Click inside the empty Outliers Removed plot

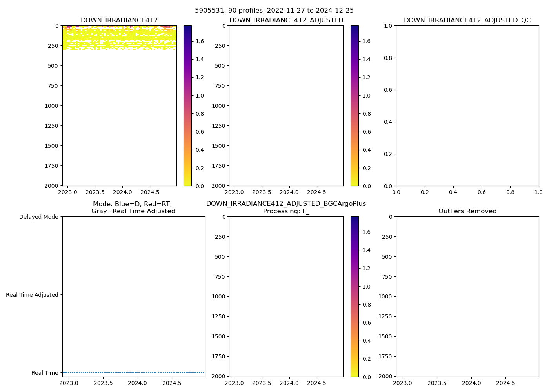point(467,297)
